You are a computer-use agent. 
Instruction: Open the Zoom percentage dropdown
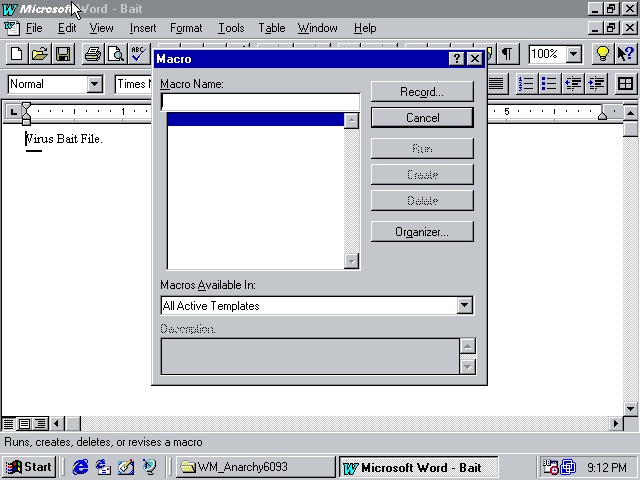574,54
